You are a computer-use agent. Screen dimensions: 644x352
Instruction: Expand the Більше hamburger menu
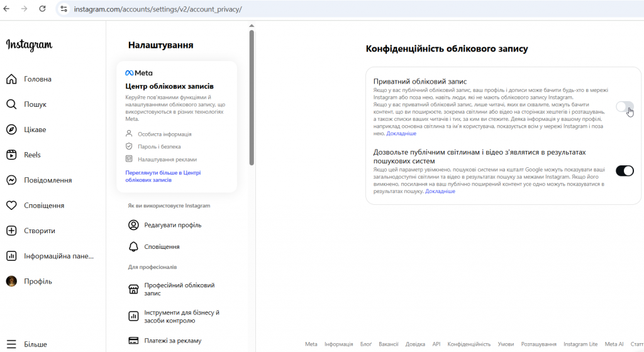coord(11,344)
